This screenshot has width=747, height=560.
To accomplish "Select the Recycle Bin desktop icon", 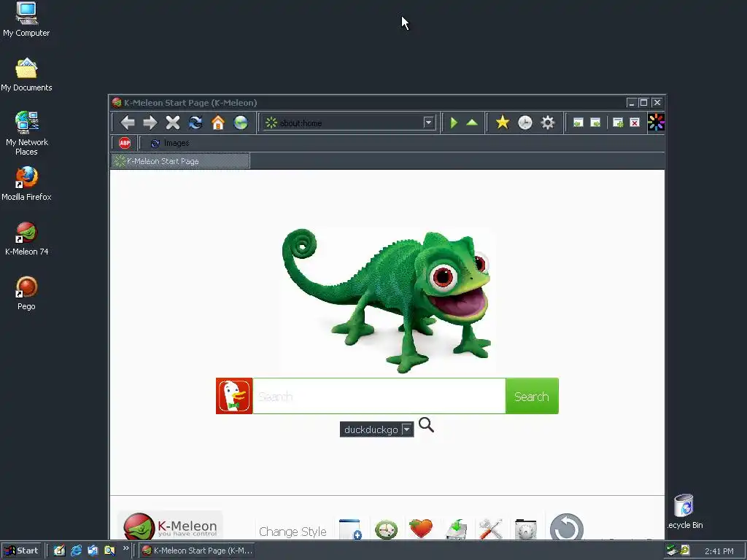I will click(684, 511).
